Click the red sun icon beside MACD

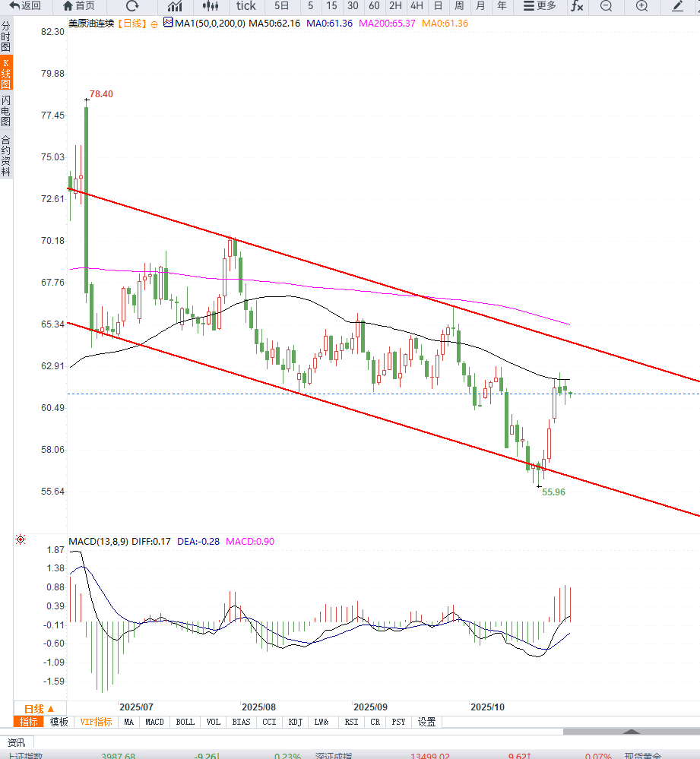point(21,539)
